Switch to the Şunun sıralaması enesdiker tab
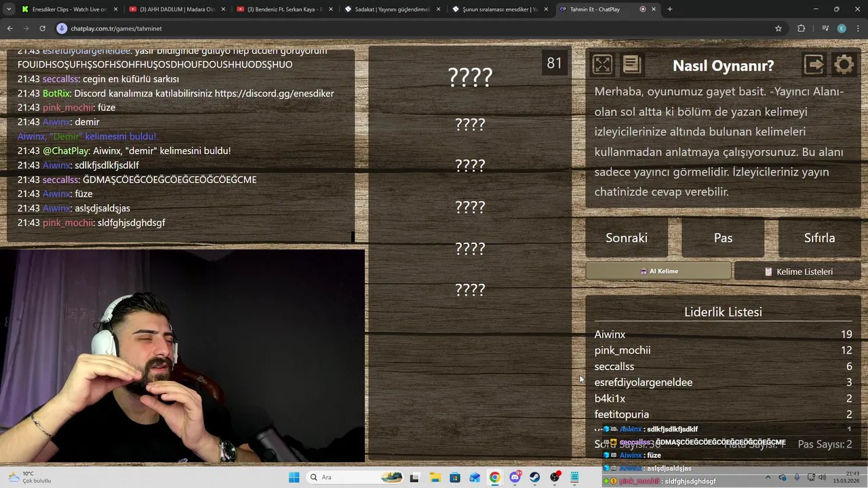This screenshot has width=868, height=488. [500, 9]
